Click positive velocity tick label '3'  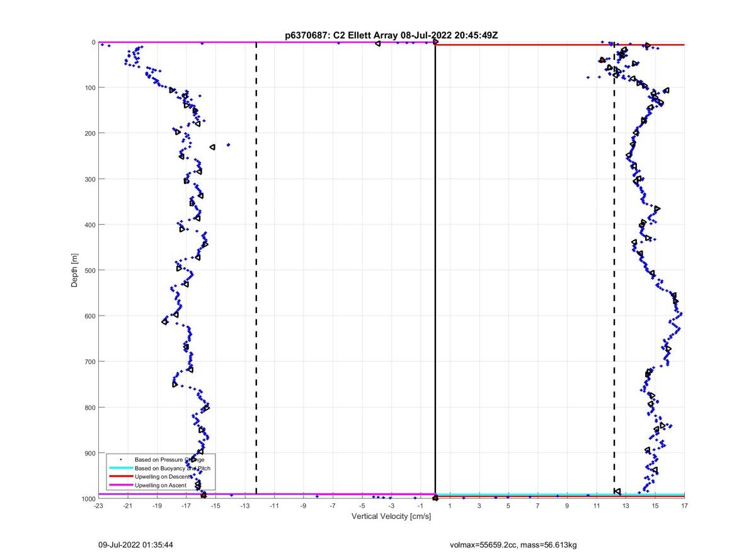coord(479,505)
